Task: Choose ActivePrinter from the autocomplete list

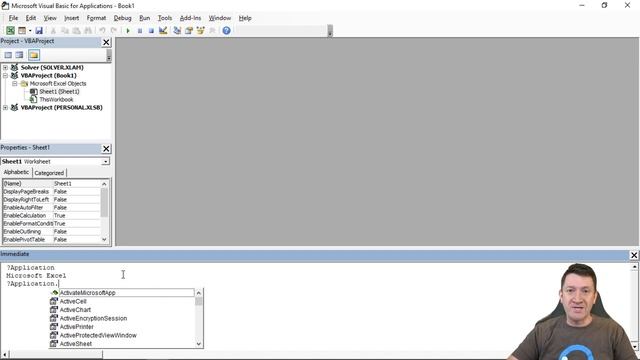Action: [x=121, y=327]
